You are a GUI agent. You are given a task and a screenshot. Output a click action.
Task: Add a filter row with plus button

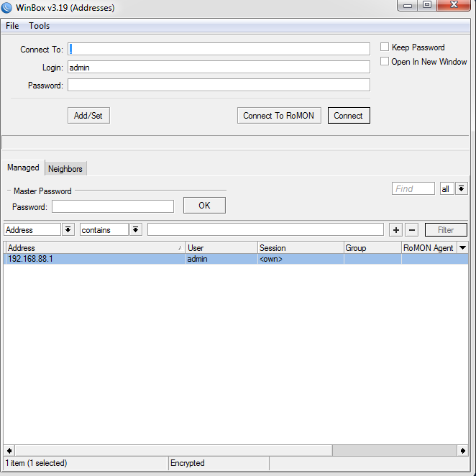[396, 230]
